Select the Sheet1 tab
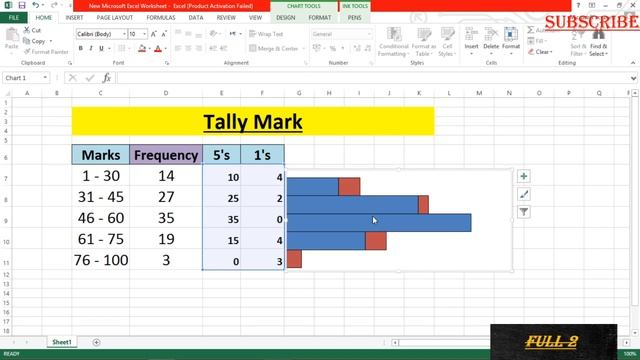The image size is (640, 360). 62,342
